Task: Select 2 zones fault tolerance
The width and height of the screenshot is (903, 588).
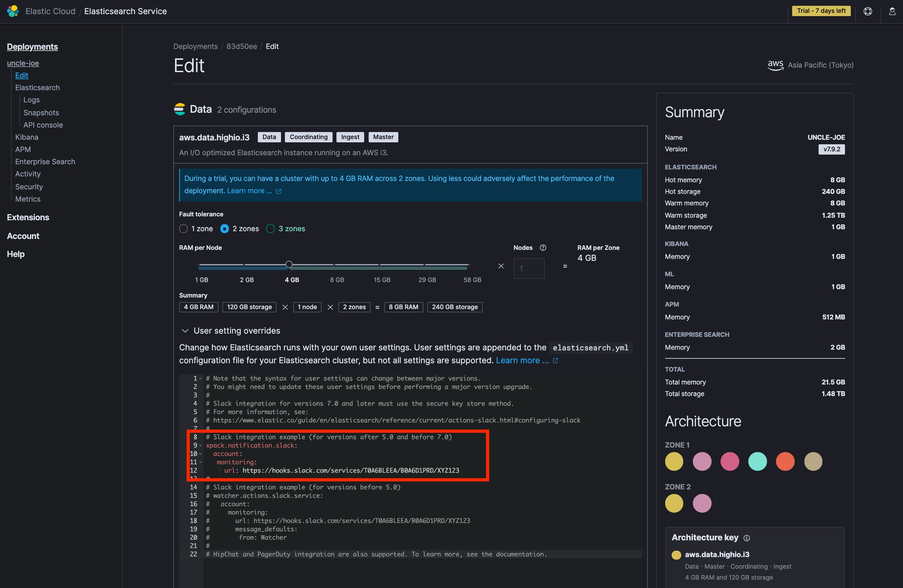Action: [x=225, y=229]
